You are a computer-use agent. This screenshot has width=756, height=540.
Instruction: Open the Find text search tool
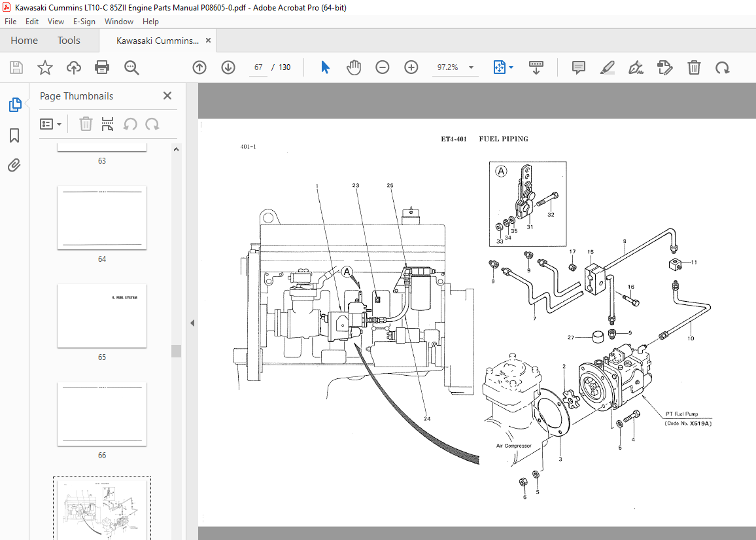tap(131, 67)
